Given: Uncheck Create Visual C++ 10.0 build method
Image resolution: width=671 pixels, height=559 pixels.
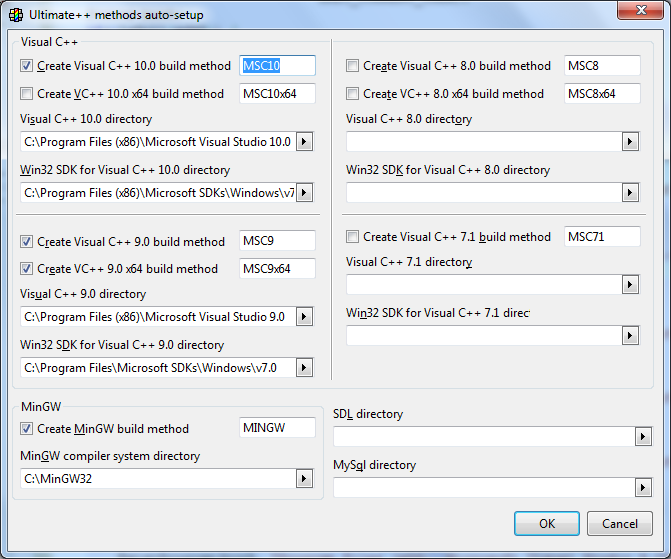Looking at the screenshot, I should tap(27, 66).
